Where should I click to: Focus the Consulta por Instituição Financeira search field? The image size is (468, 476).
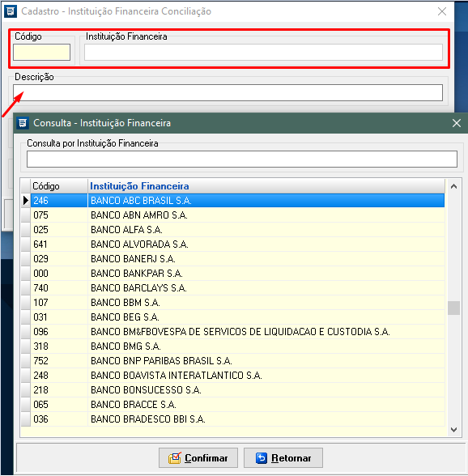(x=242, y=159)
